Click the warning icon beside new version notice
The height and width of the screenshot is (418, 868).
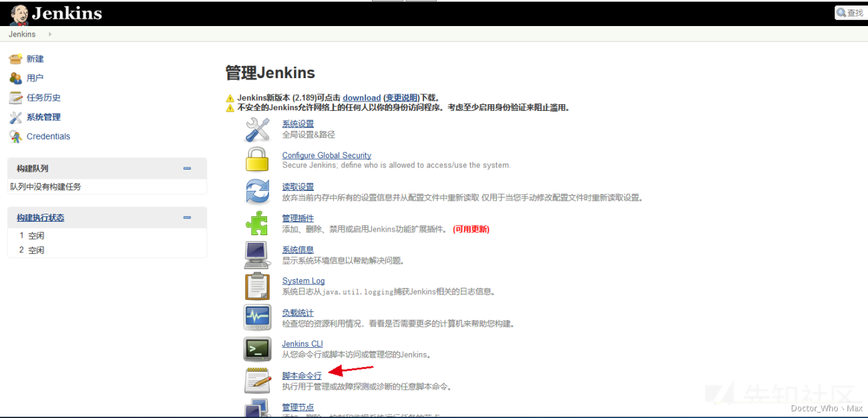[230, 98]
